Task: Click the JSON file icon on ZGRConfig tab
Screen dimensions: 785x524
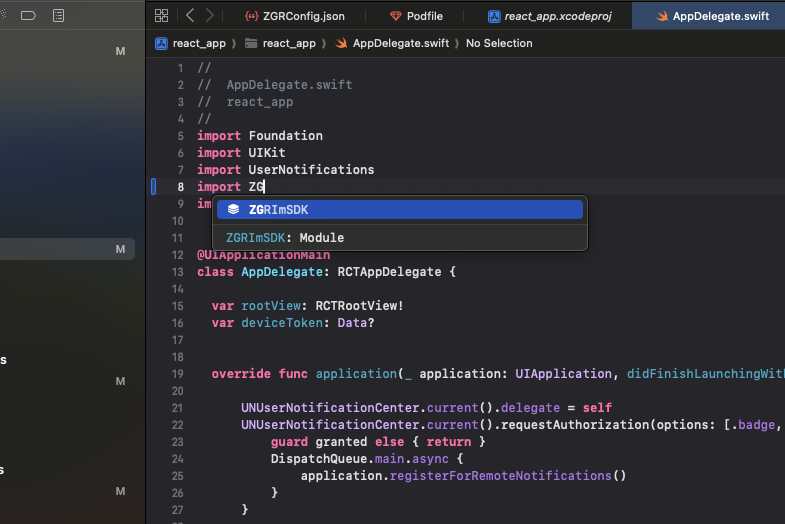Action: click(251, 16)
